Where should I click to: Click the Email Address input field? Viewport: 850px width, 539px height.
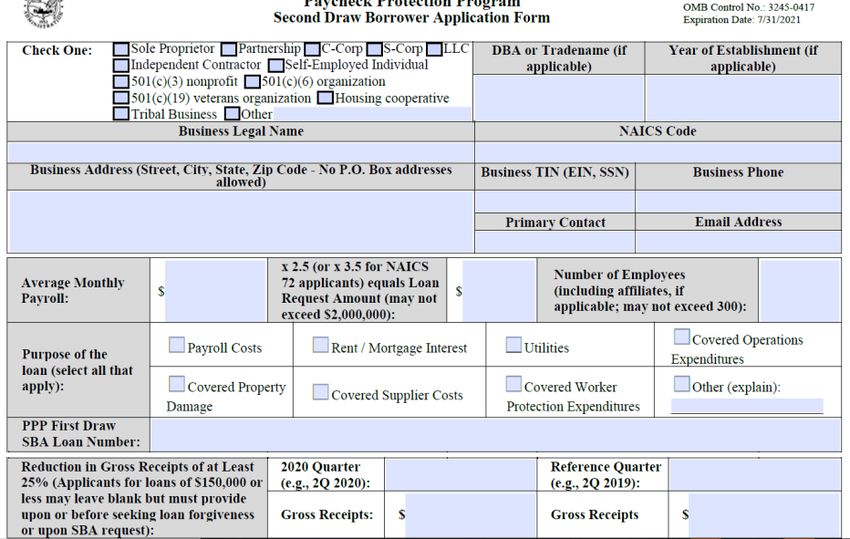[x=738, y=242]
